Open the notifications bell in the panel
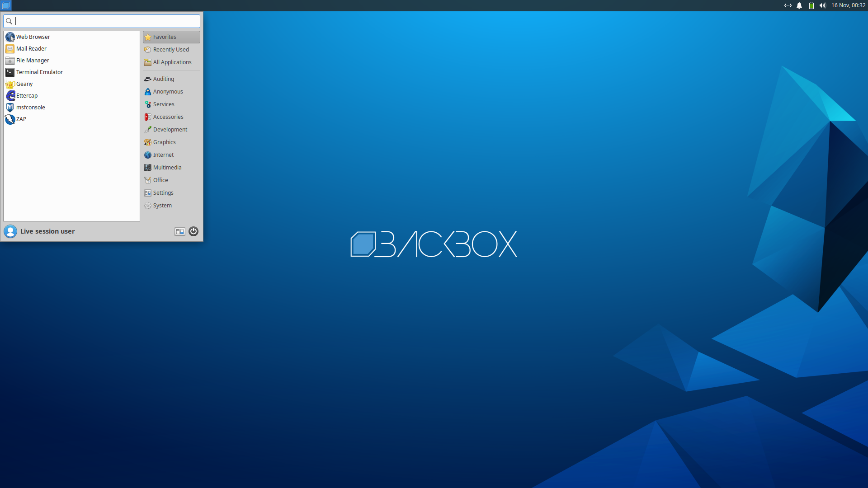Screen dimensions: 868x488 [799, 5]
